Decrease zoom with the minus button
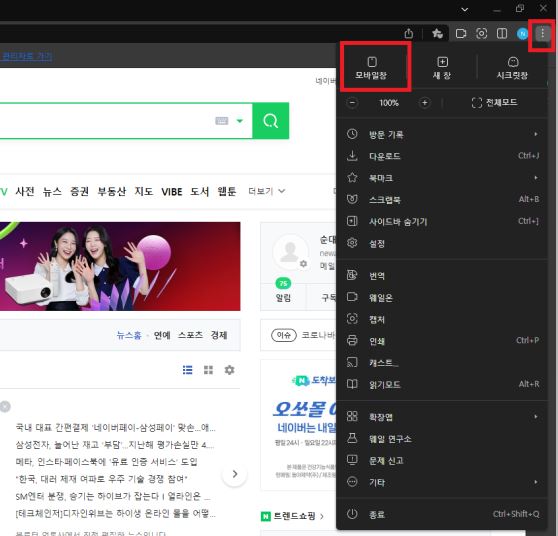 pyautogui.click(x=352, y=103)
